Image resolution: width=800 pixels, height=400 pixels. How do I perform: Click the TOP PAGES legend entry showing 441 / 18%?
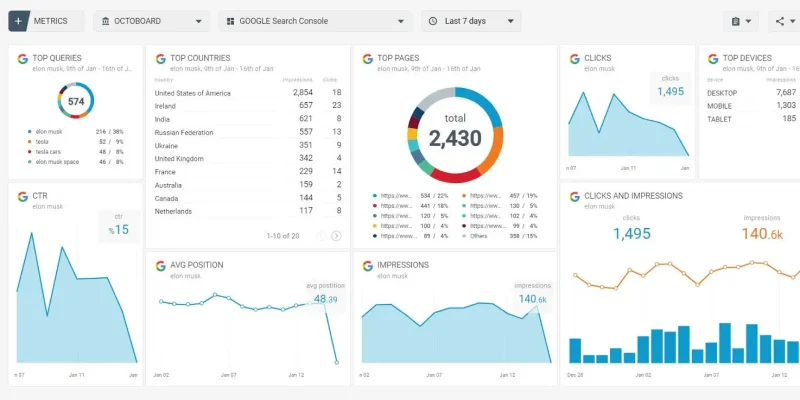click(x=410, y=206)
